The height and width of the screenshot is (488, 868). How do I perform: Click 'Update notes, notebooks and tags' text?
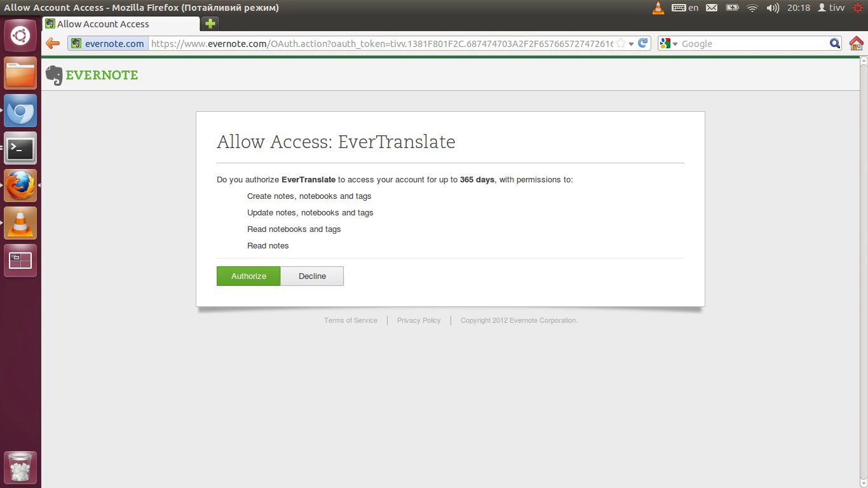310,212
